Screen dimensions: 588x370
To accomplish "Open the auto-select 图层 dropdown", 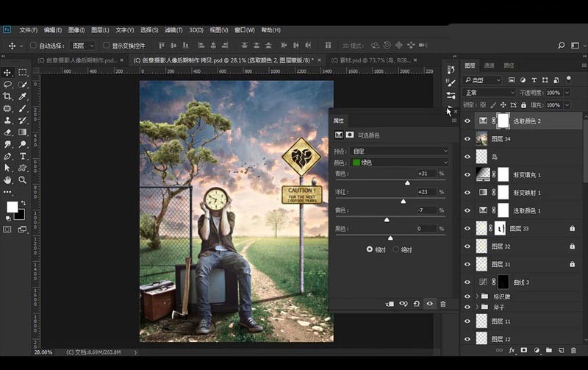I will [83, 46].
